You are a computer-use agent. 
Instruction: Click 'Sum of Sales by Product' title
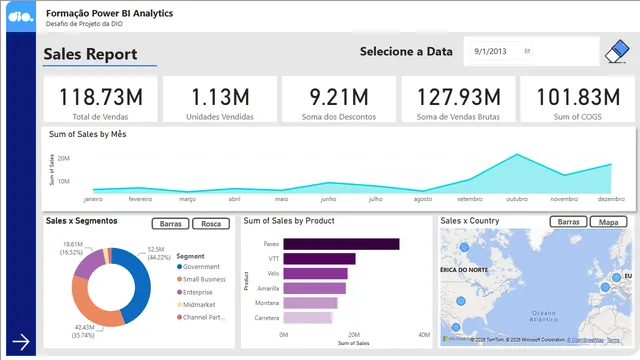click(289, 221)
